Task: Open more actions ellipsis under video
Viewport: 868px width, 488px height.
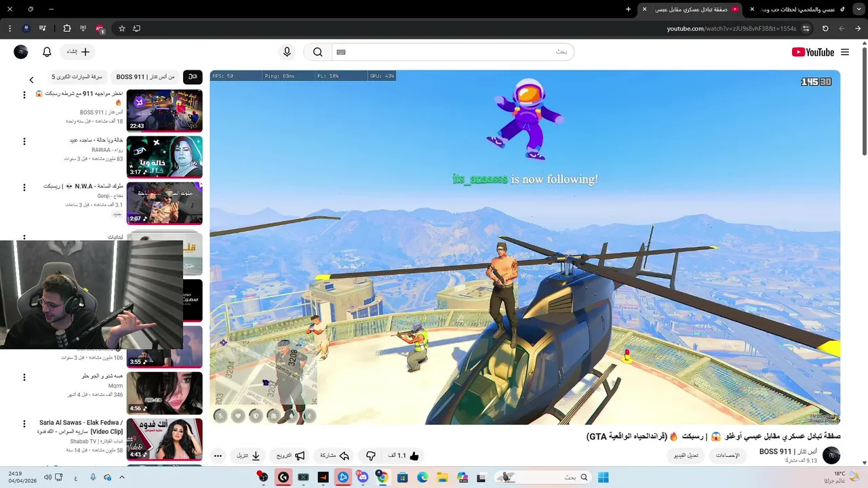Action: pos(218,456)
